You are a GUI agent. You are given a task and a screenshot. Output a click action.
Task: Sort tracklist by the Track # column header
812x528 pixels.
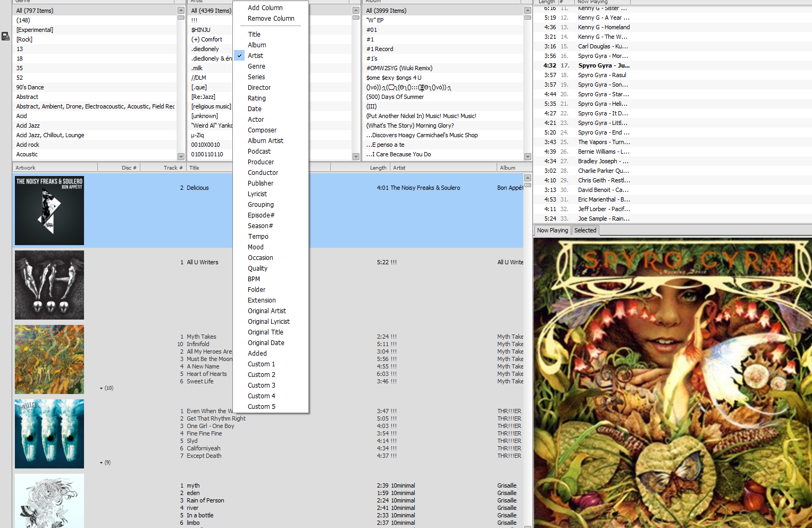tap(163, 167)
